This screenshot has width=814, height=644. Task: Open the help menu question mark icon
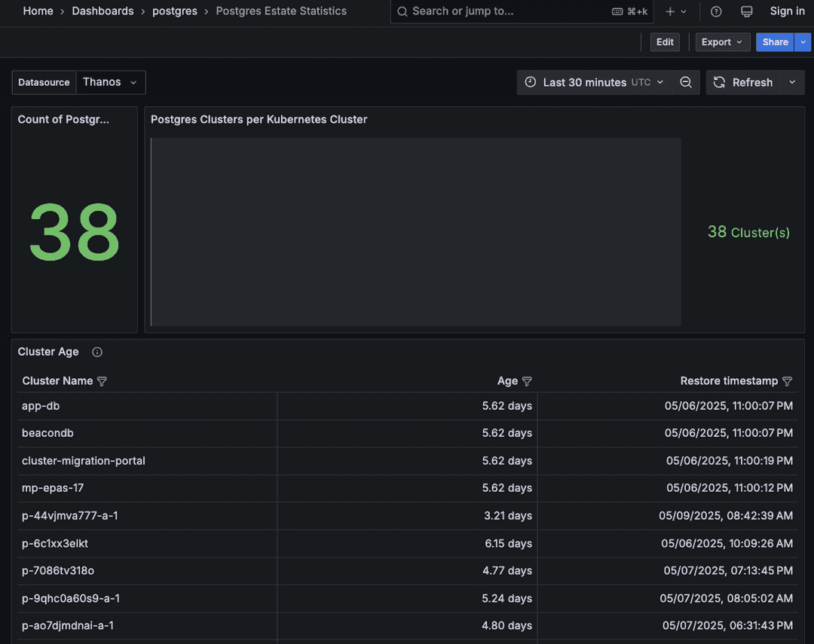[715, 11]
